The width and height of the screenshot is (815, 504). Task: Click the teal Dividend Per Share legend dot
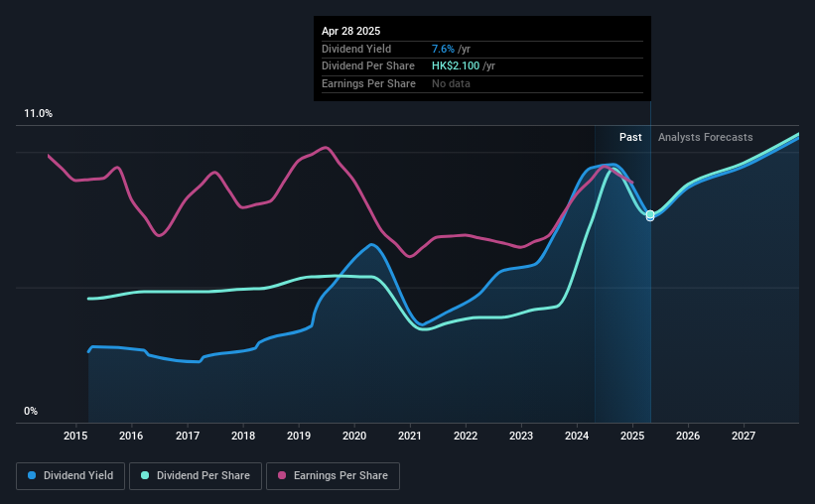pos(145,475)
